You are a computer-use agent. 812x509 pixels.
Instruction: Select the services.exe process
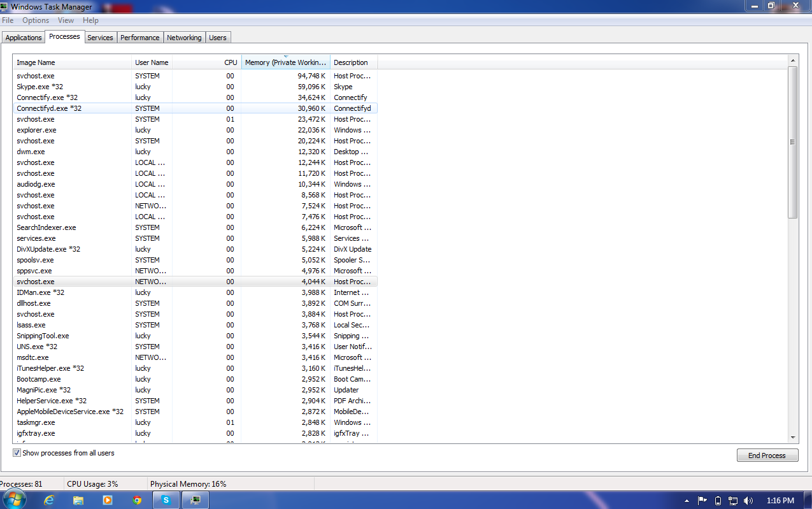pos(195,238)
